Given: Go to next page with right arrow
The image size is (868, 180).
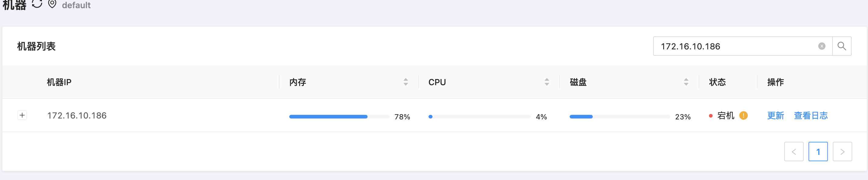Looking at the screenshot, I should coord(842,152).
